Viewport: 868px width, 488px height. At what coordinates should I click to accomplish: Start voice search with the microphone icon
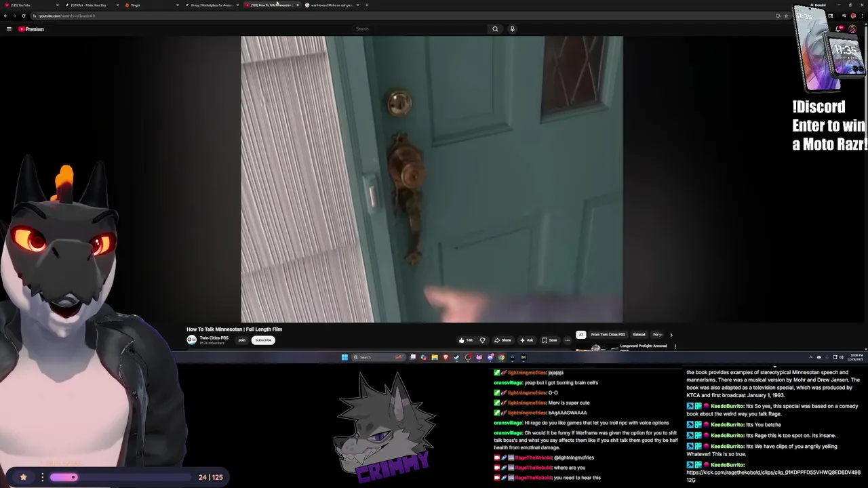click(512, 29)
